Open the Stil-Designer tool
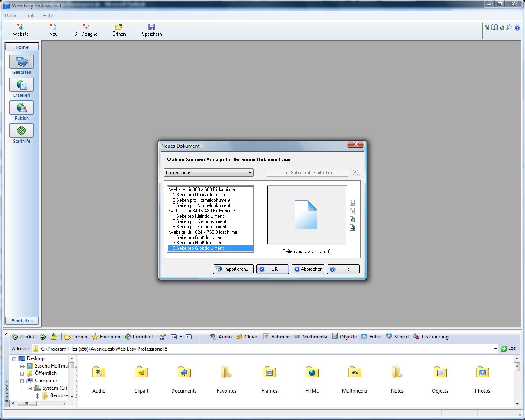Screen dimensions: 525x420 click(x=86, y=29)
